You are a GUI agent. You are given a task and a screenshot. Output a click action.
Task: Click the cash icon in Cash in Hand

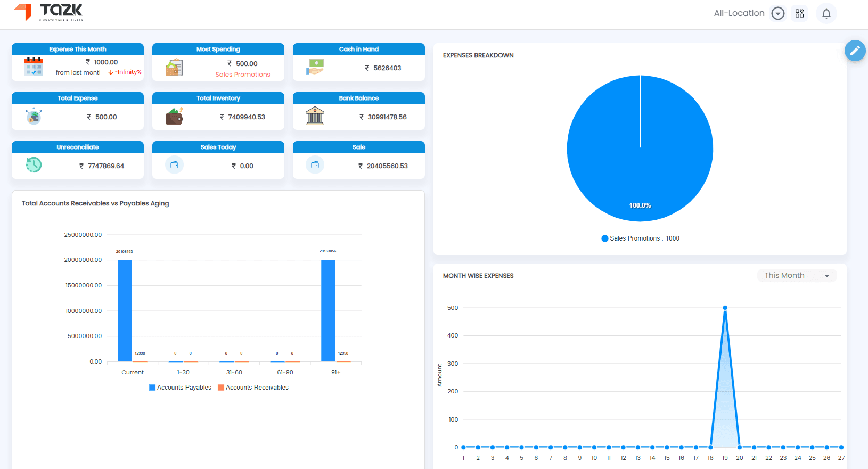[315, 68]
